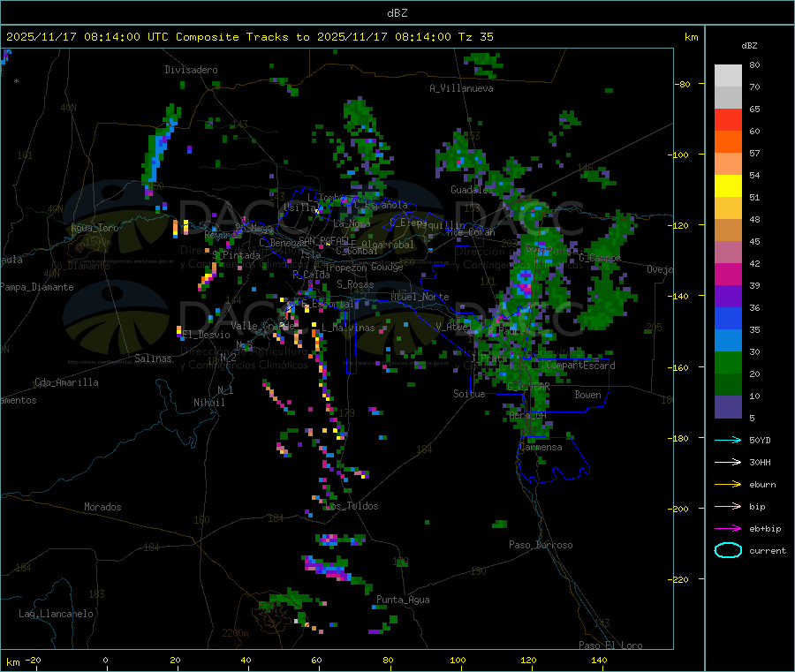Click the Carmensa map label

pyautogui.click(x=541, y=447)
